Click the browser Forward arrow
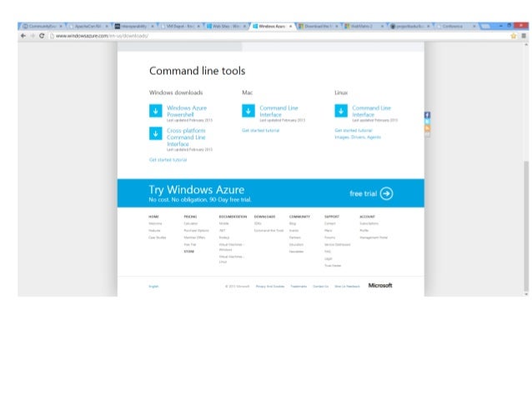This screenshot has height=399, width=532. (x=33, y=36)
